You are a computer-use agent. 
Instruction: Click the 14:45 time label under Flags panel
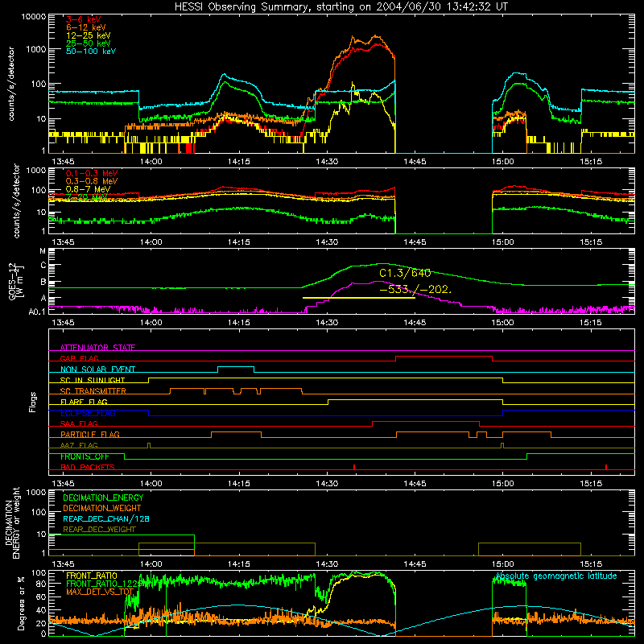(x=415, y=484)
